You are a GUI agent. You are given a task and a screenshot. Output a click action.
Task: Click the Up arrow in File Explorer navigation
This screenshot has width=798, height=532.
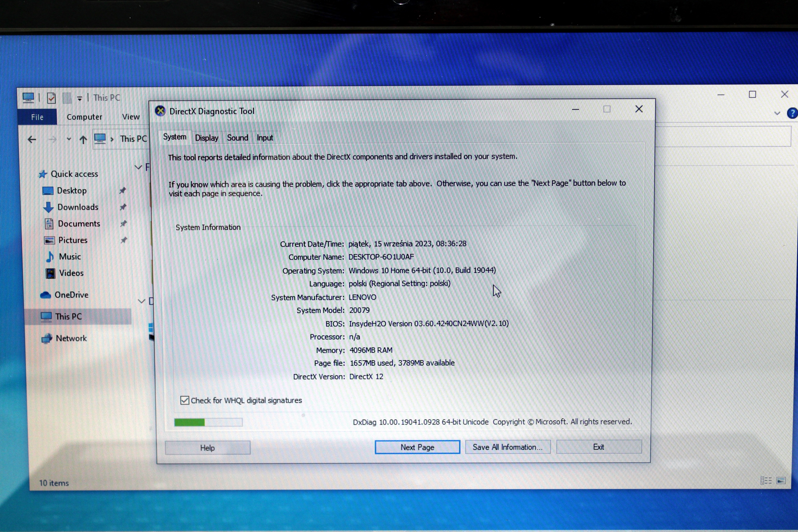pos(83,139)
